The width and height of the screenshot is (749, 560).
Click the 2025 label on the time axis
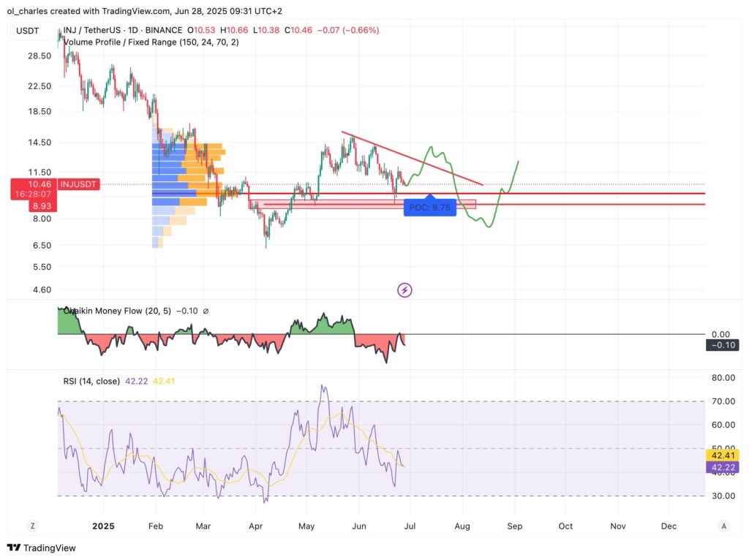[103, 526]
